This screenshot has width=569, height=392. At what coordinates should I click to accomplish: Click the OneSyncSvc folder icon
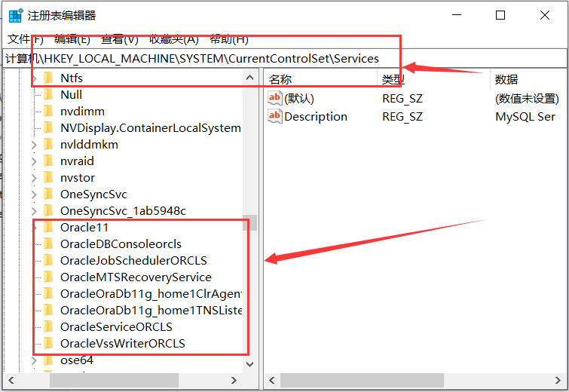point(48,194)
